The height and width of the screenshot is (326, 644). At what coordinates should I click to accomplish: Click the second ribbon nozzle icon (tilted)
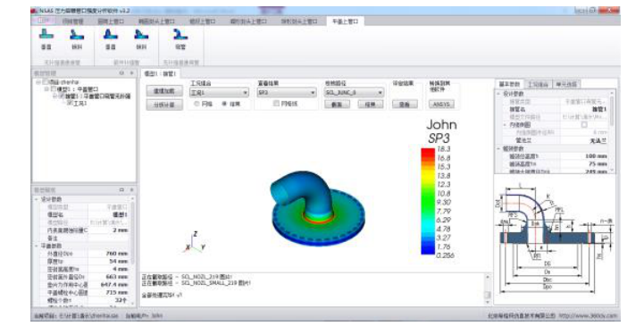(77, 35)
